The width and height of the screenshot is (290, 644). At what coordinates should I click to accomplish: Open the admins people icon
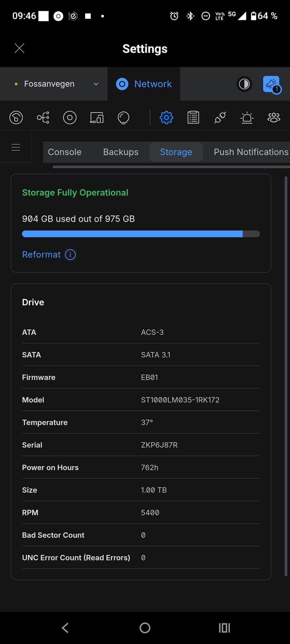click(x=274, y=117)
